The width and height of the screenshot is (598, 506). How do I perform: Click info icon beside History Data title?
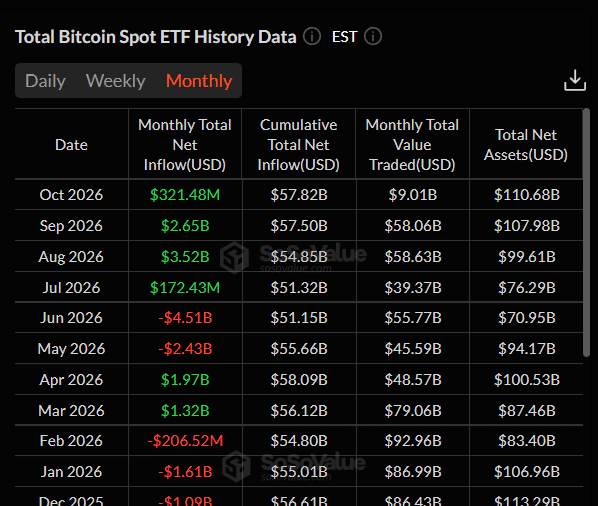(312, 37)
